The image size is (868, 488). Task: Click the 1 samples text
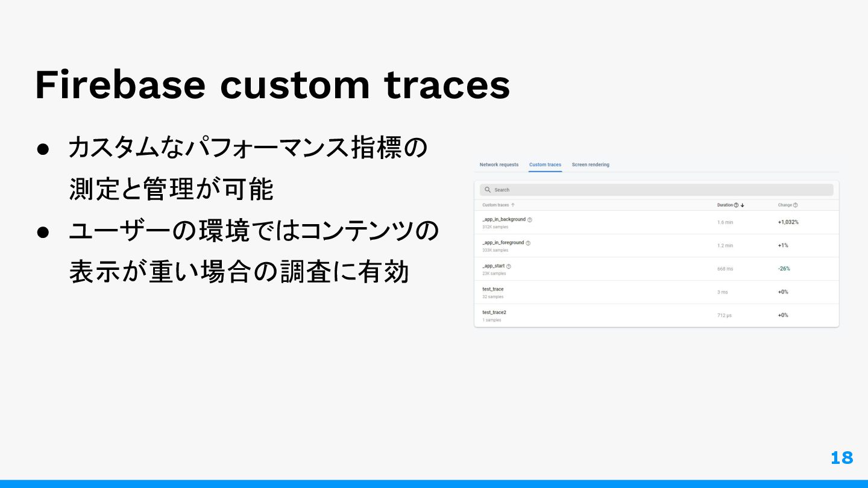click(x=492, y=321)
